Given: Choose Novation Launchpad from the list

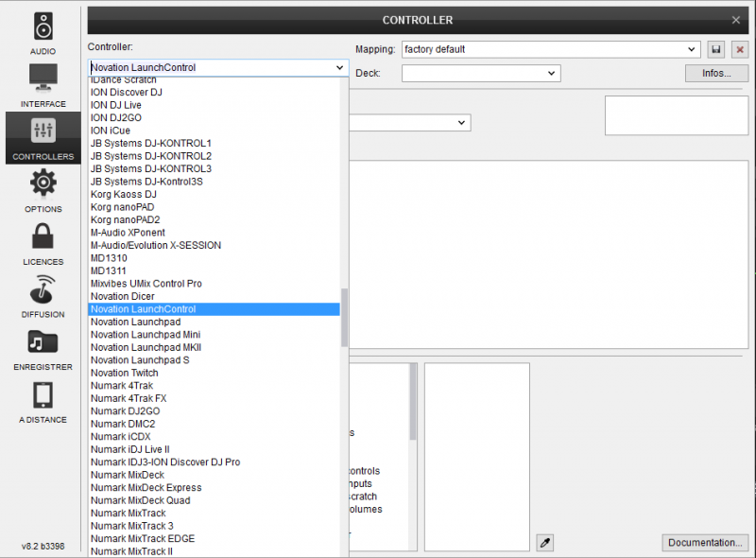Looking at the screenshot, I should pos(215,322).
